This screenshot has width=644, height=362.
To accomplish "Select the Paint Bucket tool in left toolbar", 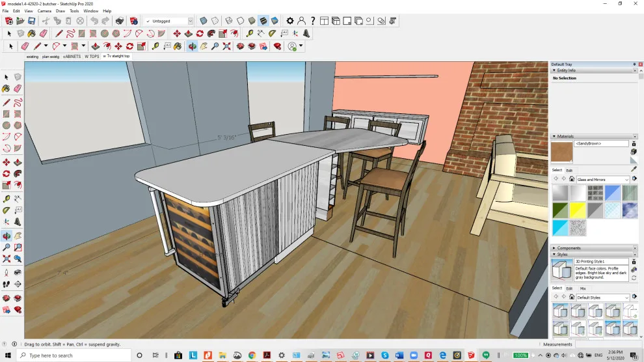I will pos(7,89).
